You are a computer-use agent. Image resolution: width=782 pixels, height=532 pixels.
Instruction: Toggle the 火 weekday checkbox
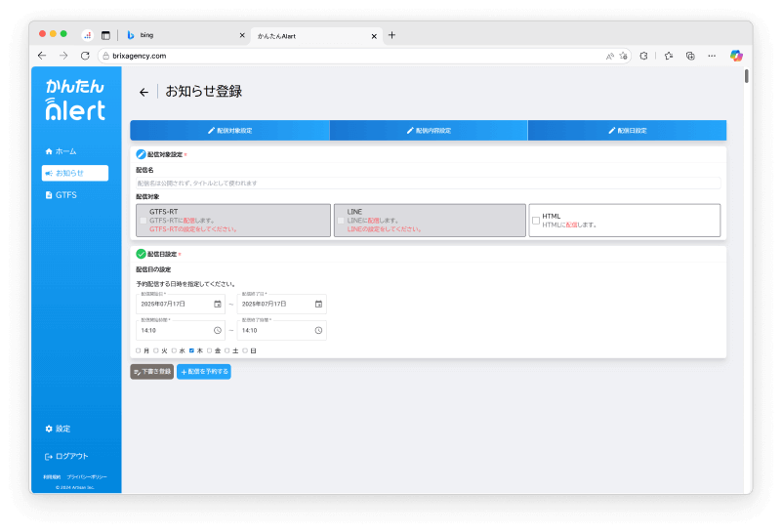coord(156,351)
